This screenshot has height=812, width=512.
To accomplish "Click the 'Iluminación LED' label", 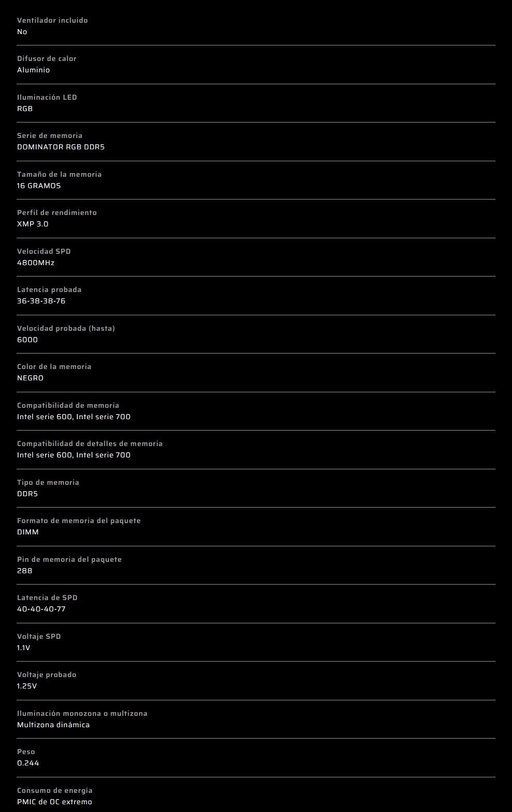I will (47, 97).
